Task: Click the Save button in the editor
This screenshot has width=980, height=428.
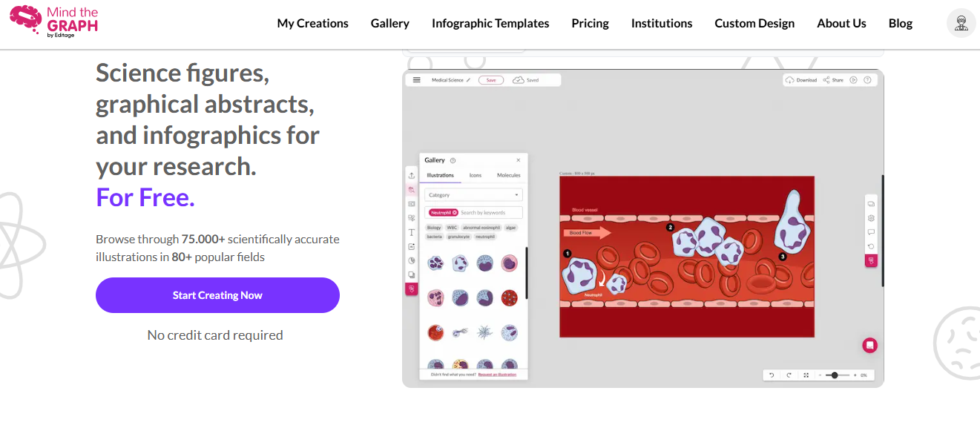Action: pos(491,80)
